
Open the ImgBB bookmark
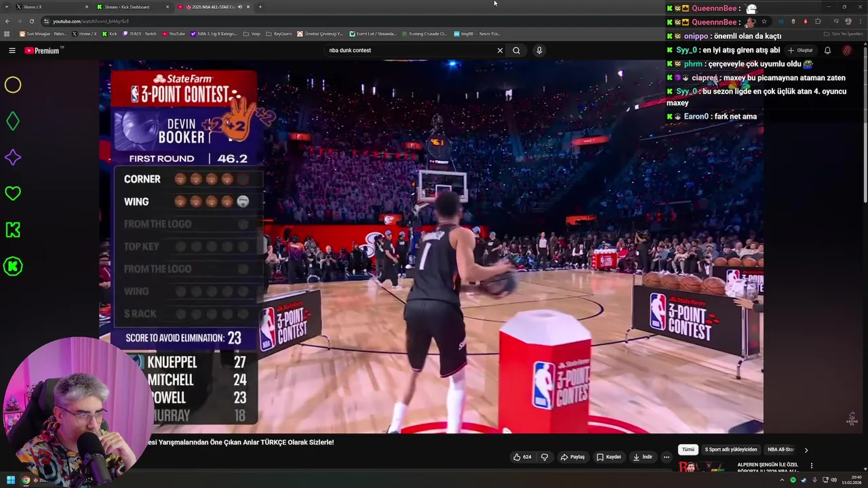point(477,33)
